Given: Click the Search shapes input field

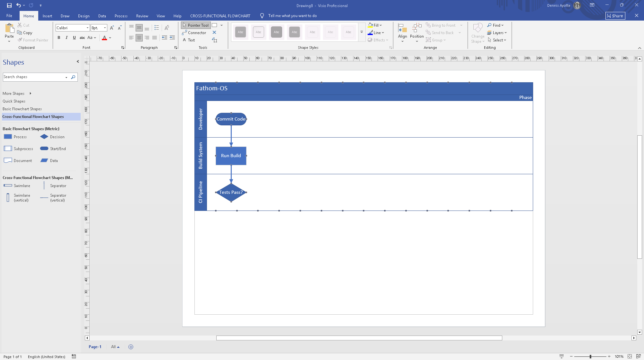Looking at the screenshot, I should pyautogui.click(x=34, y=77).
